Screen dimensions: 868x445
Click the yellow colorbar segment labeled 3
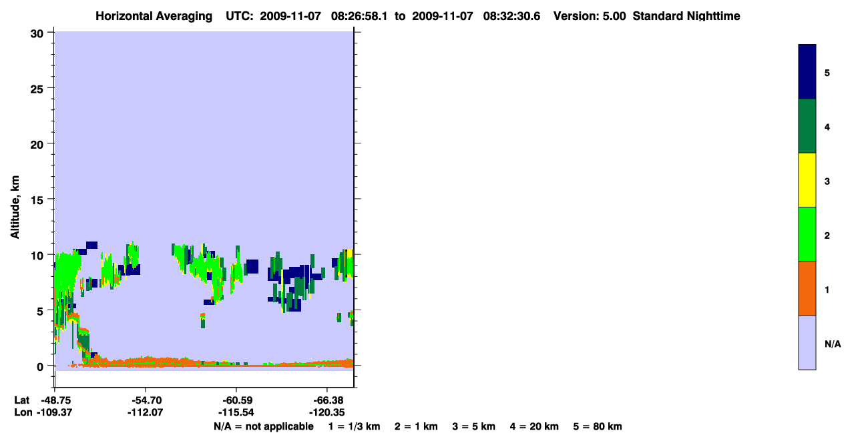807,180
